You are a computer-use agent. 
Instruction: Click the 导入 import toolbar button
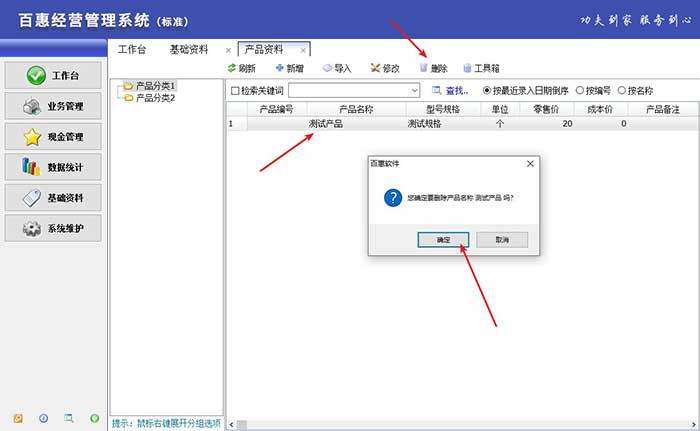pyautogui.click(x=337, y=68)
